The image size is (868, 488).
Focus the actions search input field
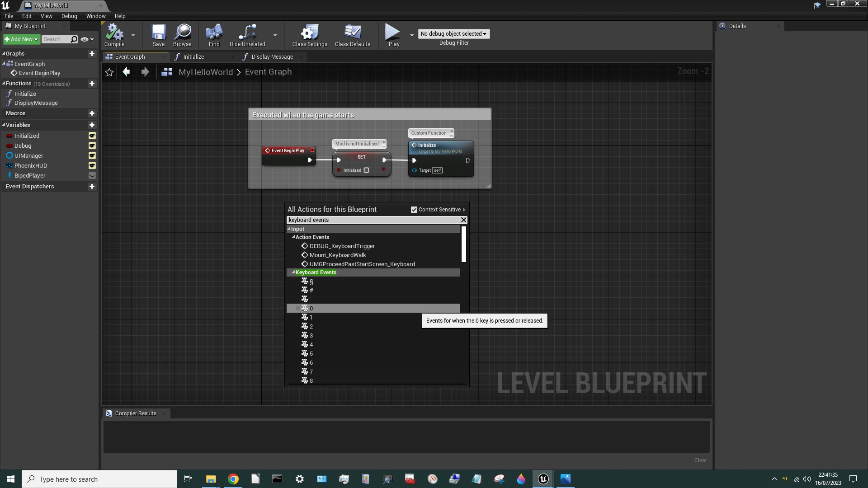373,220
